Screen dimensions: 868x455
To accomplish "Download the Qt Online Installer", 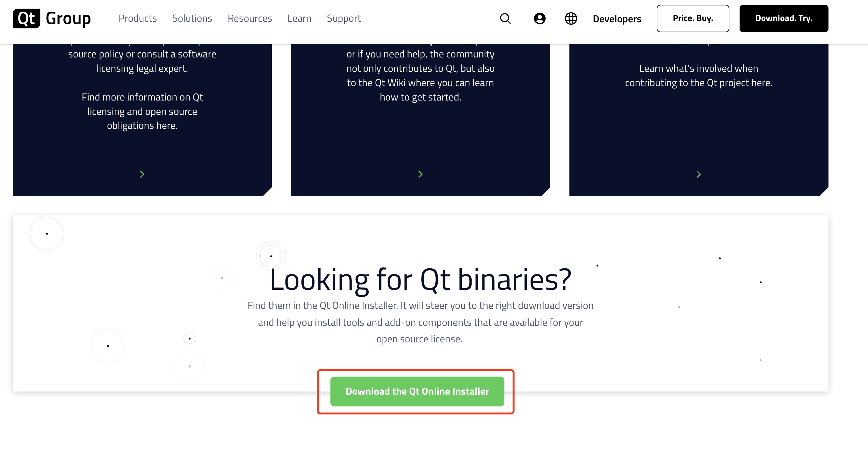I will coord(417,391).
